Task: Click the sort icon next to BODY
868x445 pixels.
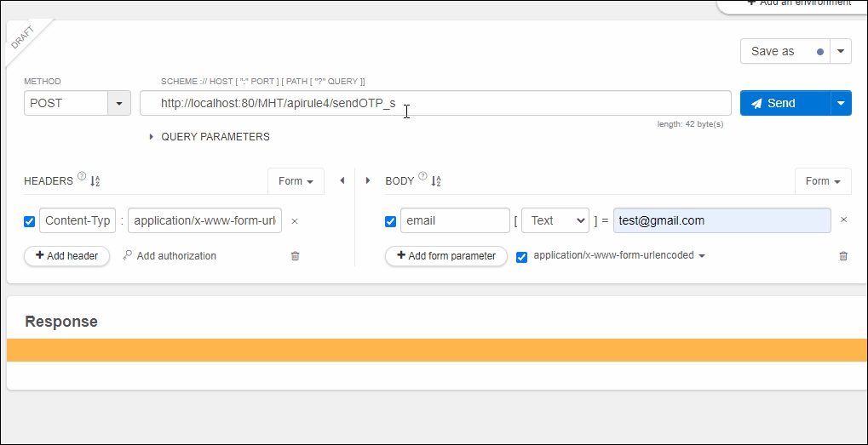Action: coord(436,181)
